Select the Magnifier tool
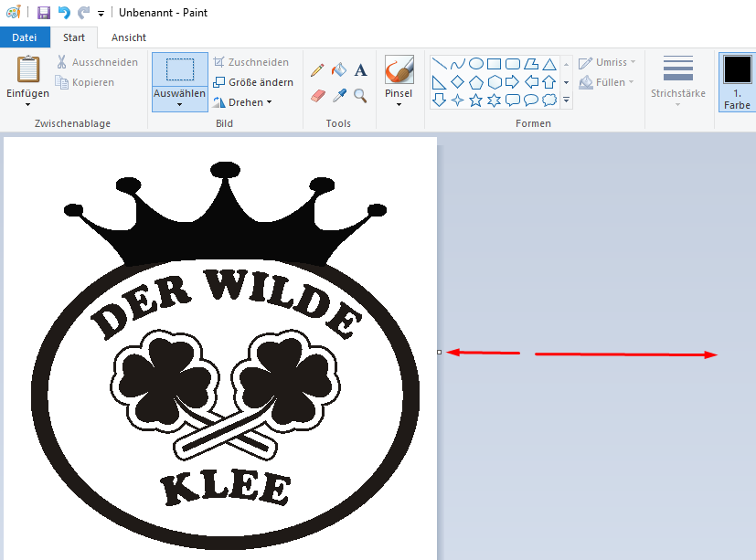756x560 pixels. coord(360,96)
